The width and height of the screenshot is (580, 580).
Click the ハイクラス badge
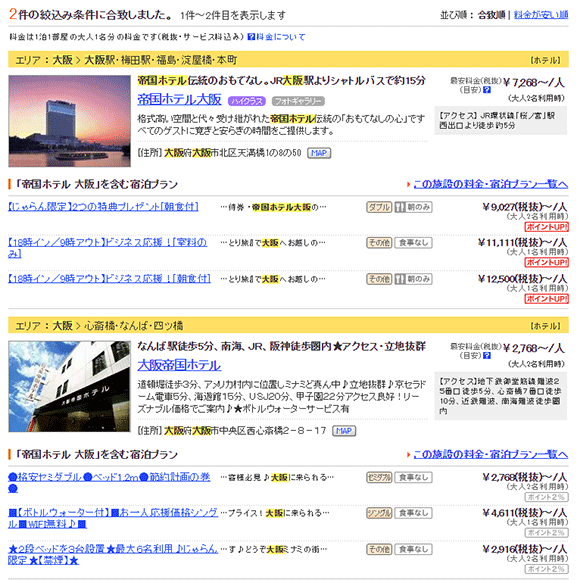(247, 101)
